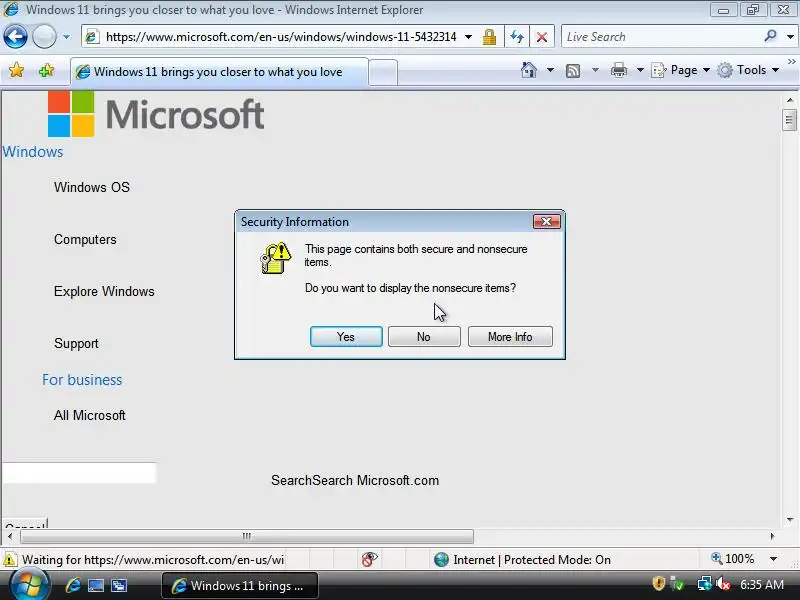
Task: Open the recent pages dropdown arrow
Action: (66, 37)
